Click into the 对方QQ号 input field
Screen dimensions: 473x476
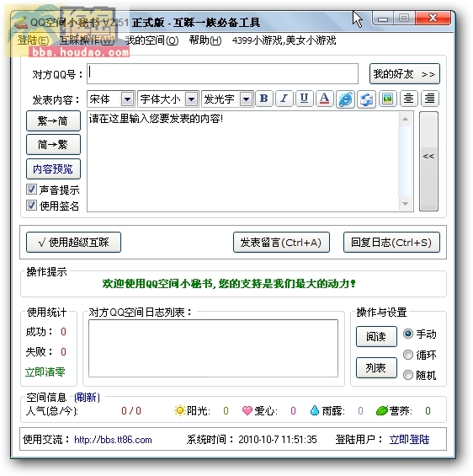click(x=222, y=73)
